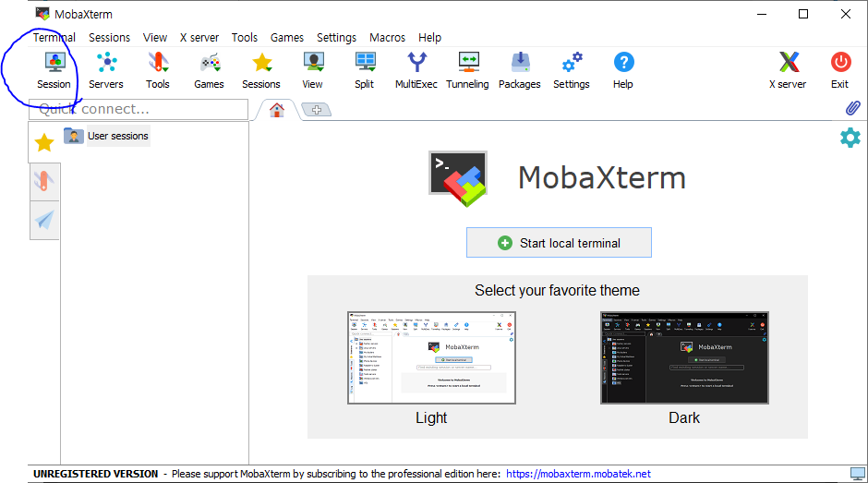868x483 pixels.
Task: Choose the Dark theme thumbnail
Action: coord(684,357)
